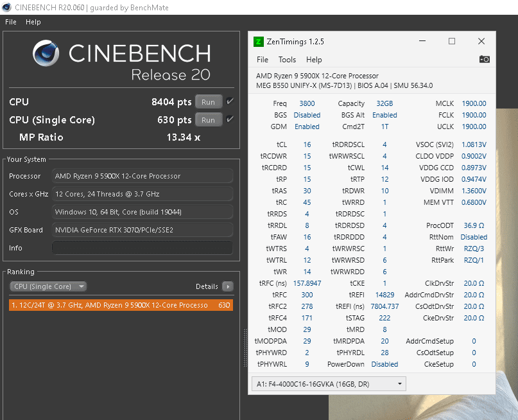Click the dotted panel splitter handle
Image resolution: width=518 pixels, height=420 pixels.
tap(245, 347)
